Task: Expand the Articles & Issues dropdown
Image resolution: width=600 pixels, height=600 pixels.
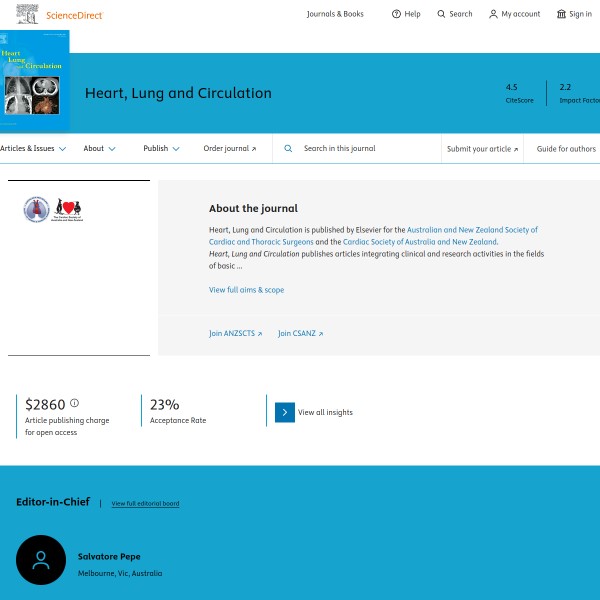Action: click(x=33, y=148)
